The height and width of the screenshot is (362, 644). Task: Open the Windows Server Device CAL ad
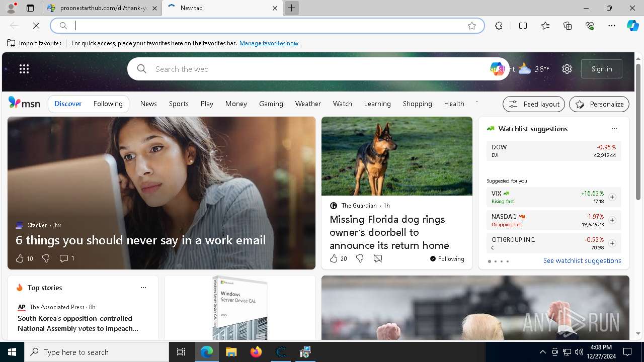pos(240,308)
